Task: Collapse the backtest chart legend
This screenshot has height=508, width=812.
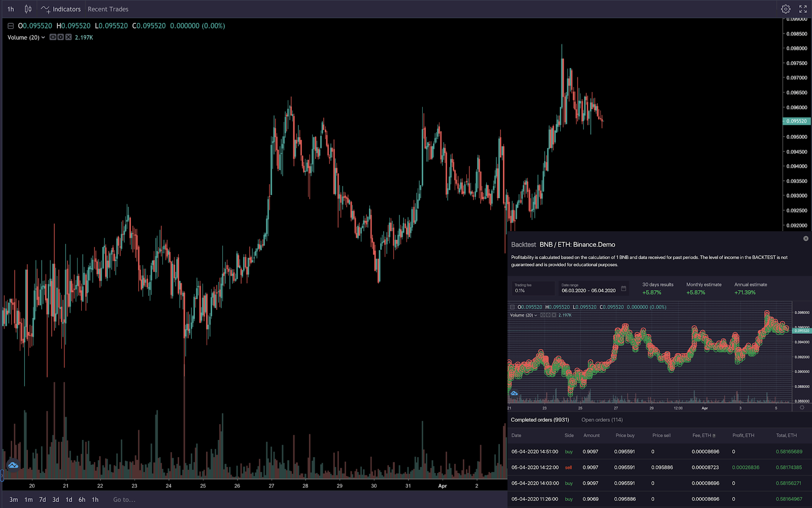Action: point(513,307)
